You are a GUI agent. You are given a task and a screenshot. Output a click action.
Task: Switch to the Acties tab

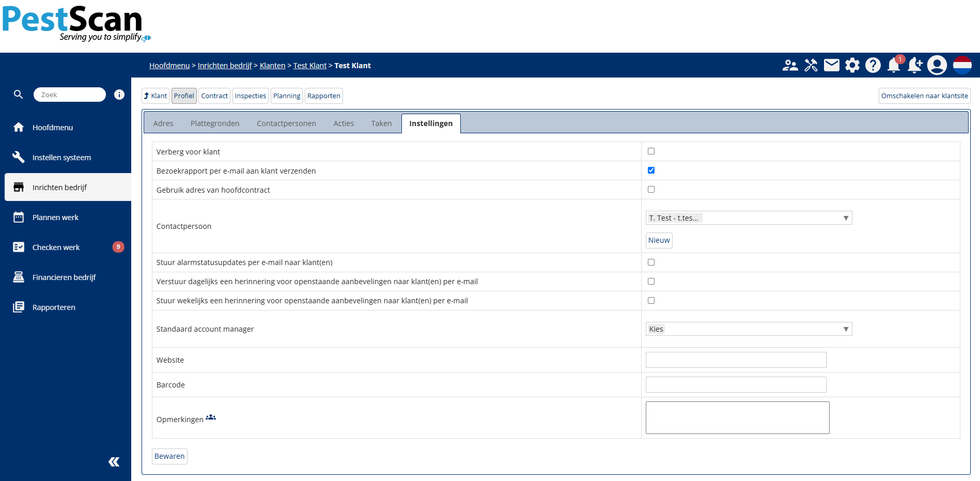point(344,123)
